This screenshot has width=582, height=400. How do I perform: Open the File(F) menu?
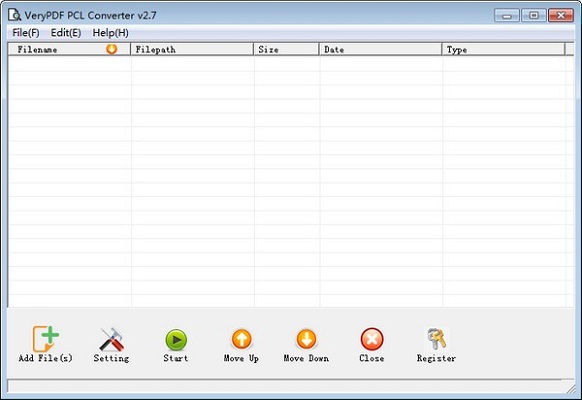tap(26, 33)
